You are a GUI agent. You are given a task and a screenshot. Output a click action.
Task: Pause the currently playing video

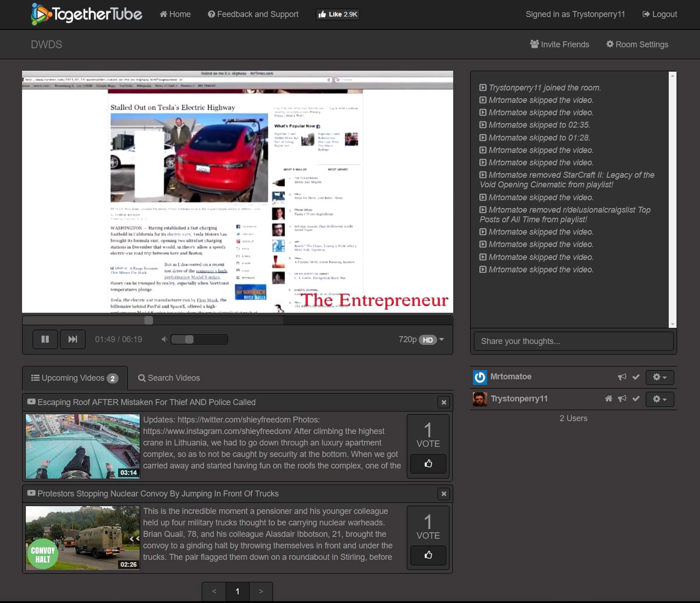tap(45, 339)
